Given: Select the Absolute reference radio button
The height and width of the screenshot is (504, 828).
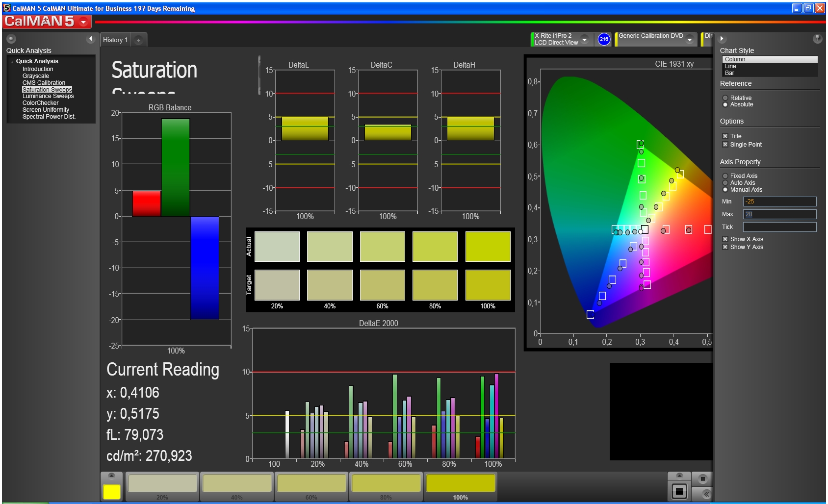Looking at the screenshot, I should click(x=725, y=104).
